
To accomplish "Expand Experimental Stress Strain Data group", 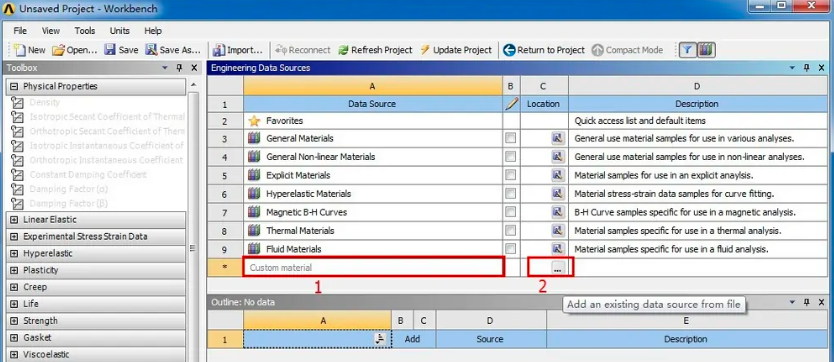I will 14,237.
